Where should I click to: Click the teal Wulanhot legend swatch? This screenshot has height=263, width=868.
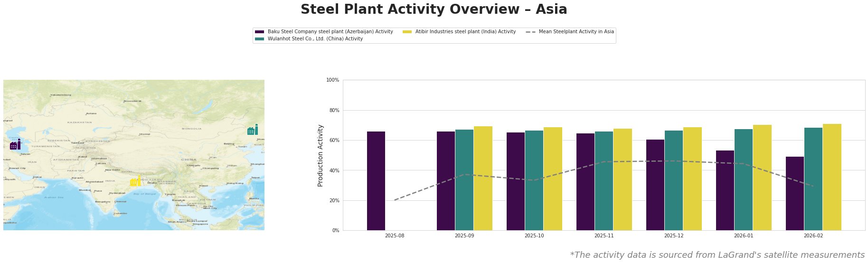pos(260,39)
